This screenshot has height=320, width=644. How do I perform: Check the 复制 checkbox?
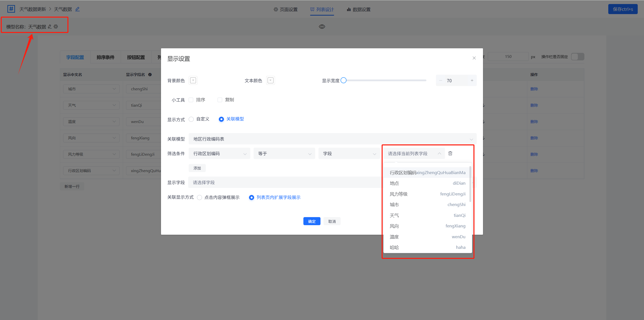(220, 100)
